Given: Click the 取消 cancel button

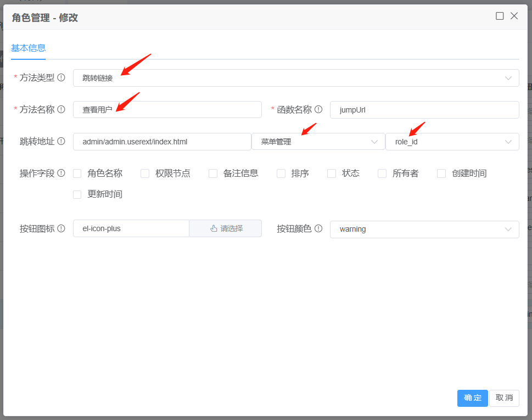Looking at the screenshot, I should 504,398.
